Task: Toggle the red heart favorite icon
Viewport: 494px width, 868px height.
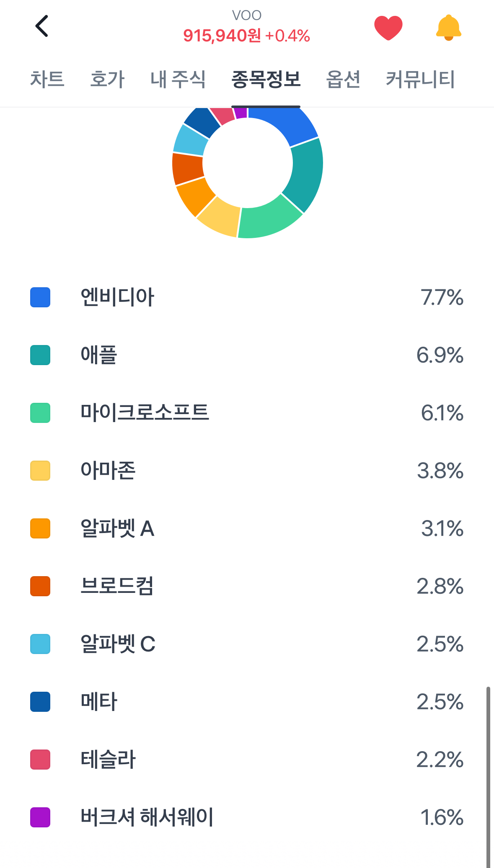Action: click(388, 28)
